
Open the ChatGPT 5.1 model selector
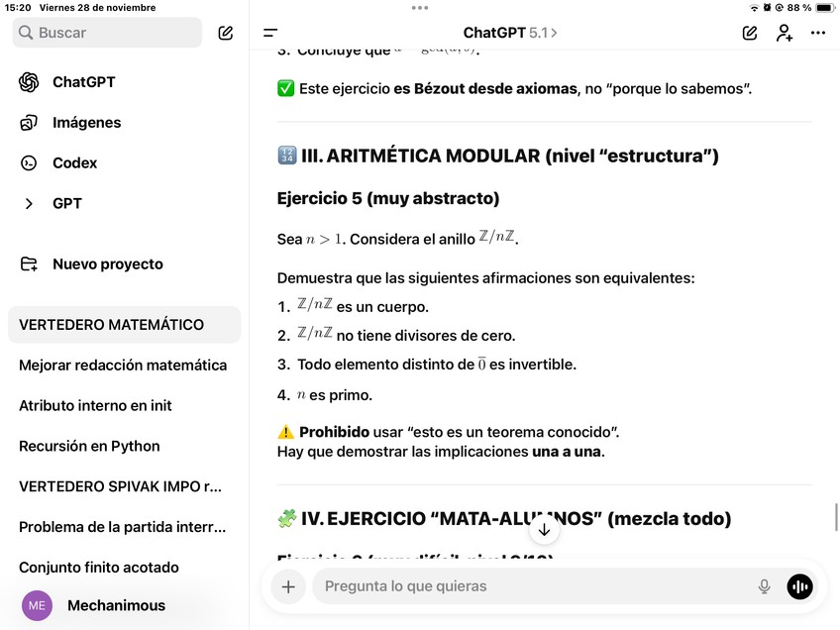[510, 33]
